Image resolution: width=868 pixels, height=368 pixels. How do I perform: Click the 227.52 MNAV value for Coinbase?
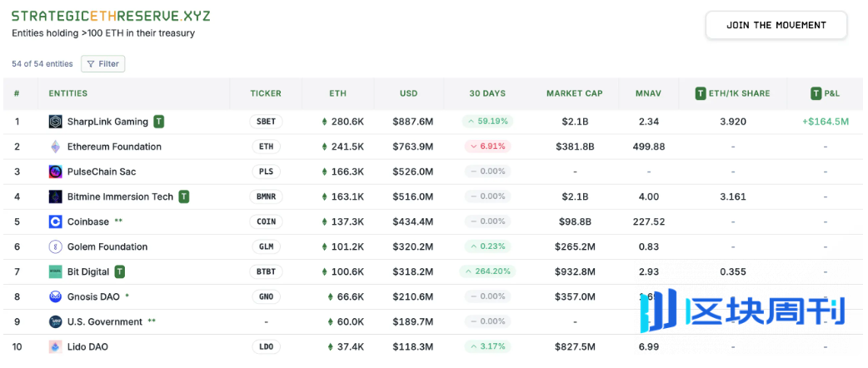649,222
